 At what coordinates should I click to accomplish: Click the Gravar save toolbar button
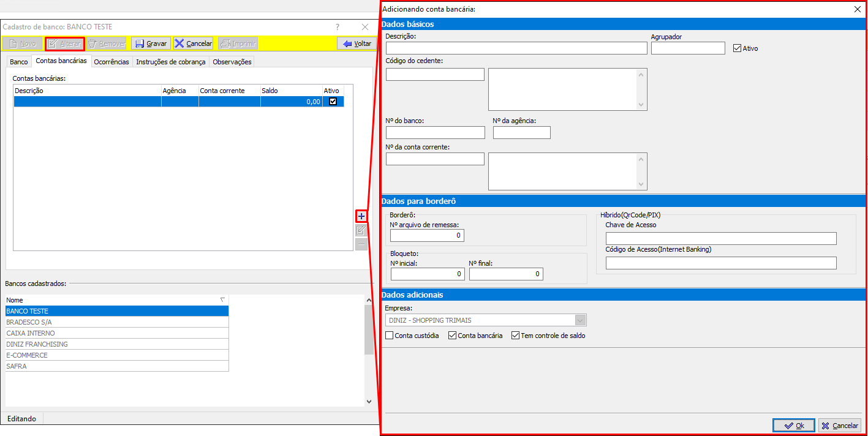(x=151, y=43)
